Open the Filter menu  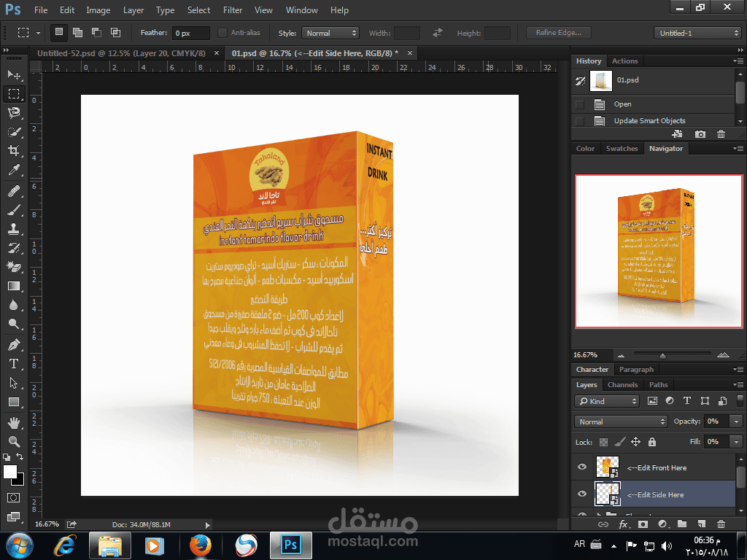[233, 10]
